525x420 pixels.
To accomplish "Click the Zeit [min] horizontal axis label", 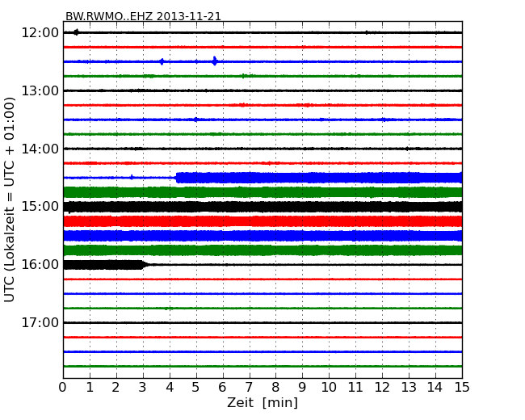I will click(x=262, y=402).
